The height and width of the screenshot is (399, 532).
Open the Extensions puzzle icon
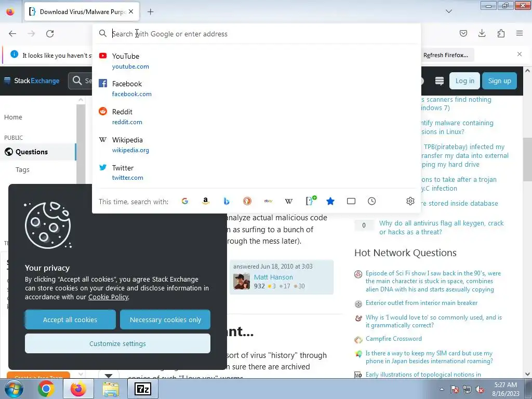pos(501,33)
